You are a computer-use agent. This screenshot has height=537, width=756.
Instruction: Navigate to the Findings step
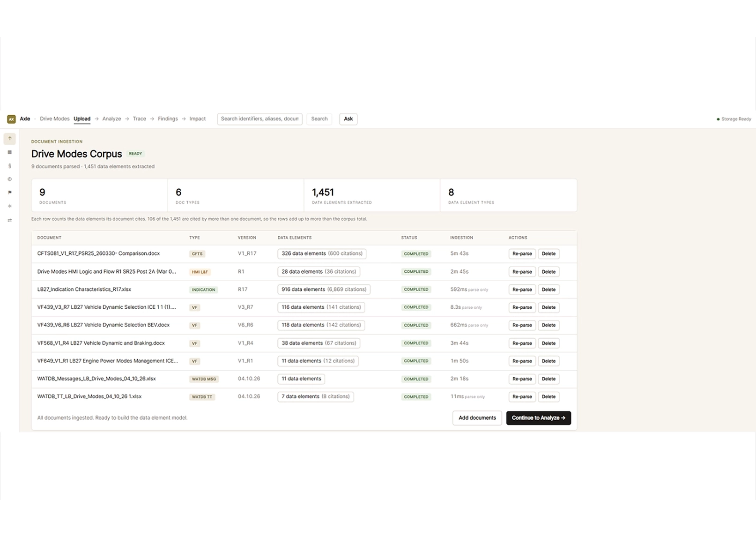tap(168, 119)
